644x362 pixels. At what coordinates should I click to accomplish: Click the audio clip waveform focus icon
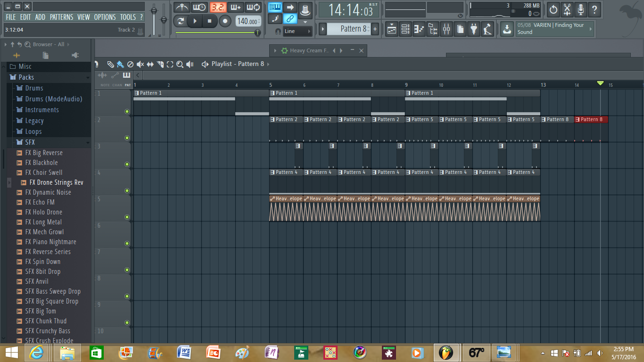(x=102, y=75)
